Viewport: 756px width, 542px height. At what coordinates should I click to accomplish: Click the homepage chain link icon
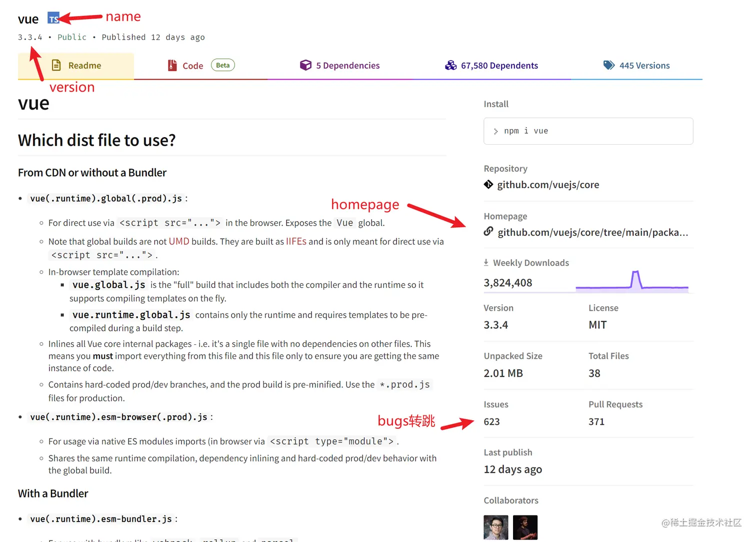pyautogui.click(x=488, y=231)
